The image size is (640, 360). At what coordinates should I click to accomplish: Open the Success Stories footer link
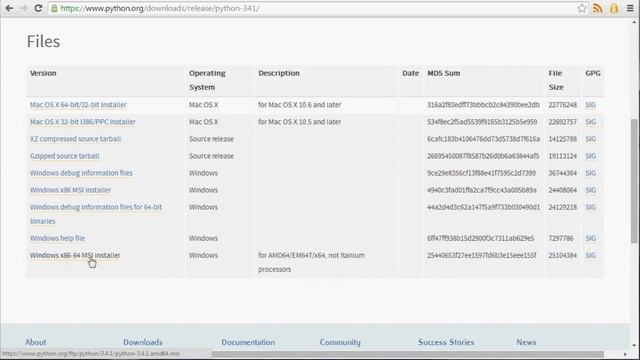446,342
